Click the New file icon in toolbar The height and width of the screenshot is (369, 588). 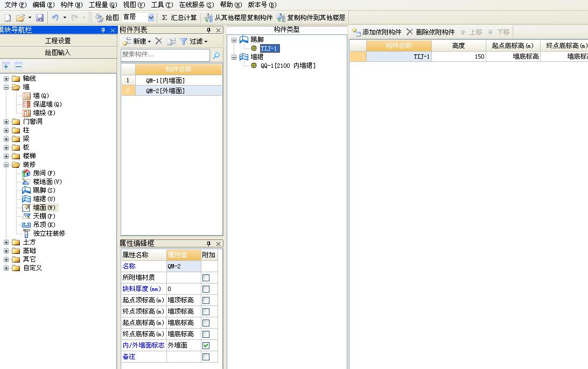tap(8, 18)
